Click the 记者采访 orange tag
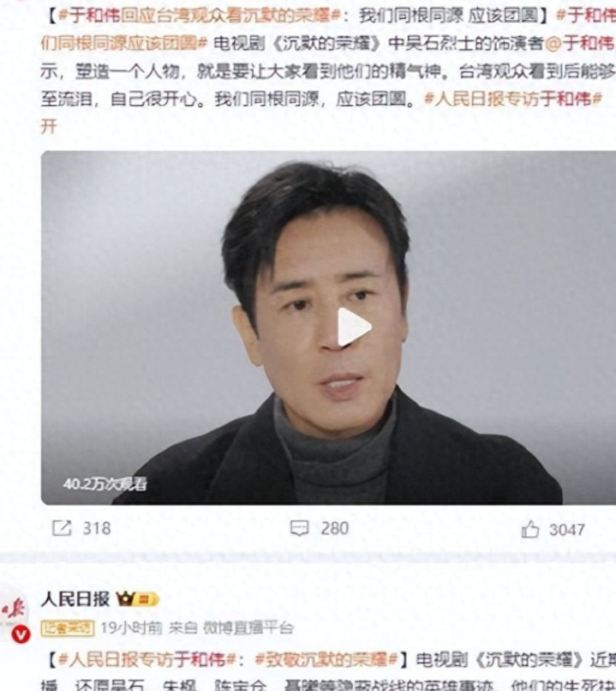This screenshot has height=691, width=616. 68,628
